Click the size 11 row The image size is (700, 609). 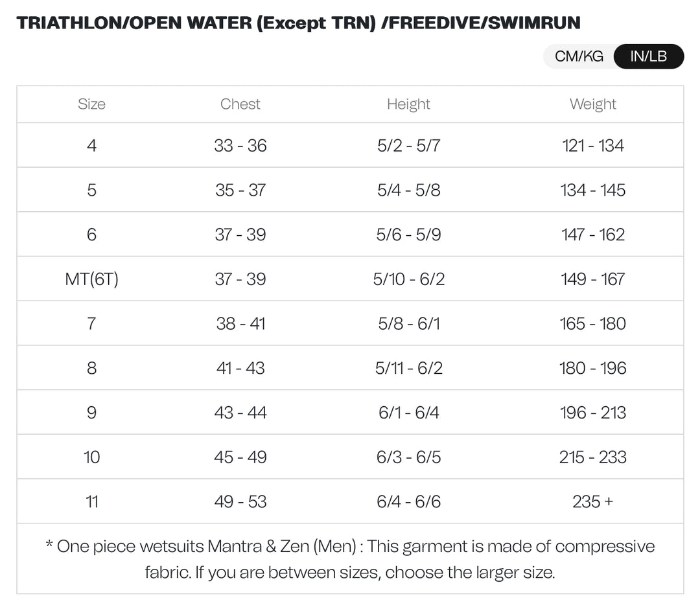[91, 501]
